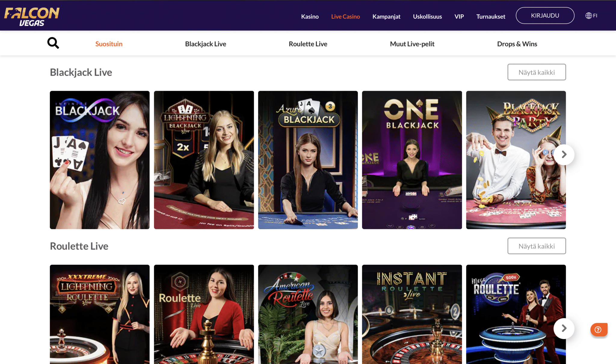Select the Suosituin category tab

pos(109,44)
